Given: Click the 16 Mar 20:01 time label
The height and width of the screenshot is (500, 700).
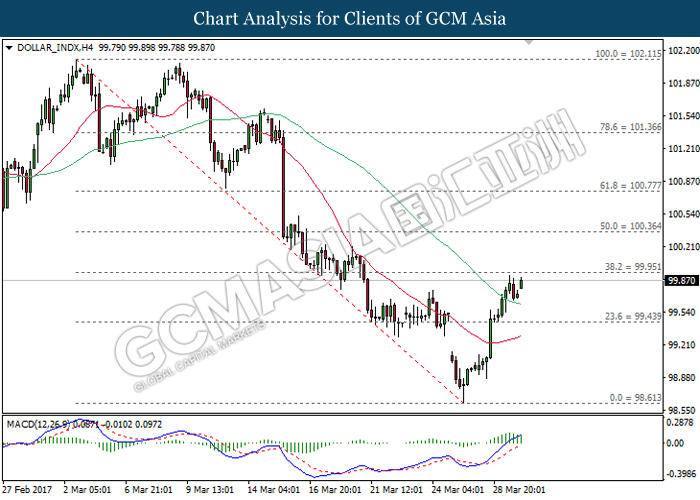Looking at the screenshot, I should pyautogui.click(x=335, y=490).
